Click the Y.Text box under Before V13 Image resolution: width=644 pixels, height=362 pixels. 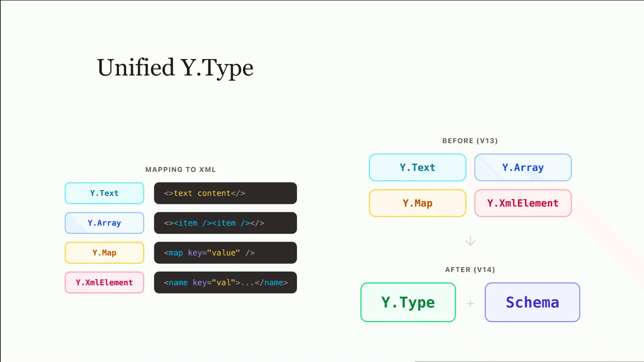[418, 168]
